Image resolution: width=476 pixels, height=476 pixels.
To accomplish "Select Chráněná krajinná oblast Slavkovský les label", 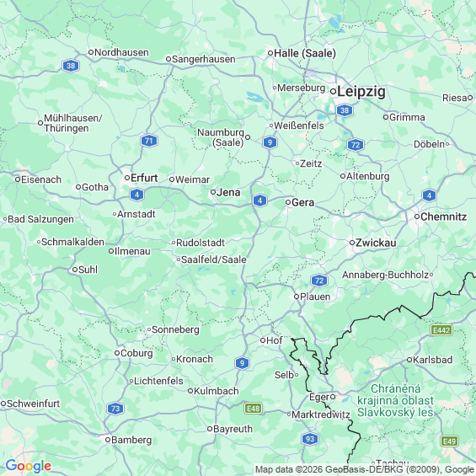I will tap(395, 400).
